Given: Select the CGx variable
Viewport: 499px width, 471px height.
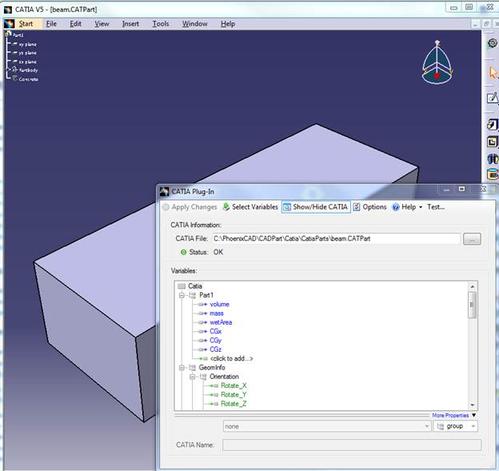Looking at the screenshot, I should coord(216,331).
